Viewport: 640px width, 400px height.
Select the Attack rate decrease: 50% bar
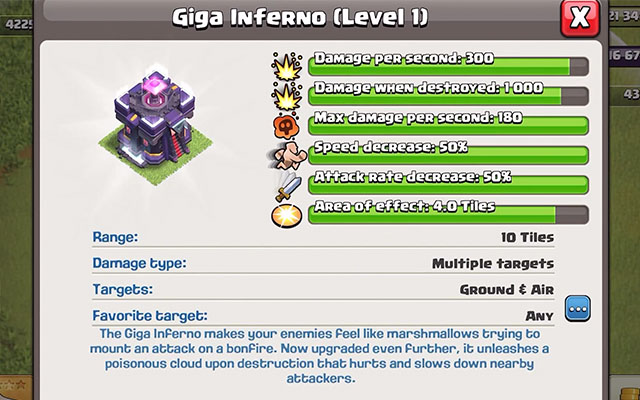pyautogui.click(x=448, y=185)
